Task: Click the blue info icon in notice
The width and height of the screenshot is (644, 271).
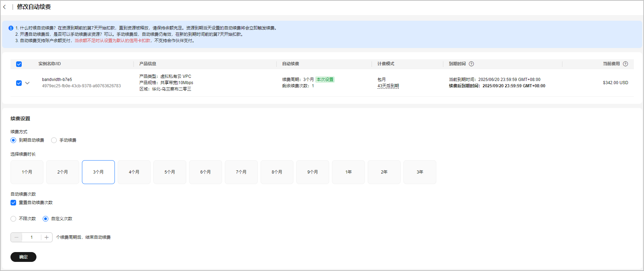Action: (11, 28)
